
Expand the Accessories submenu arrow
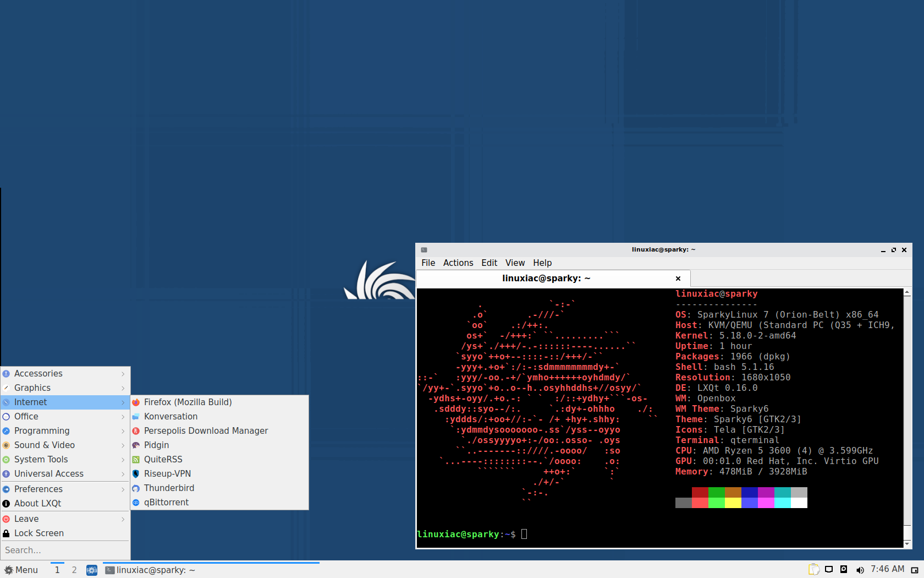[x=123, y=374]
